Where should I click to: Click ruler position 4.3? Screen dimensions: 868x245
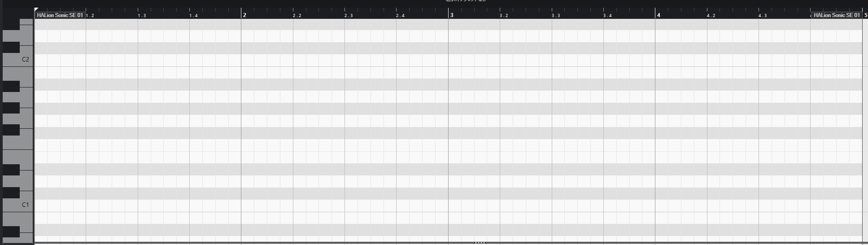pos(763,16)
